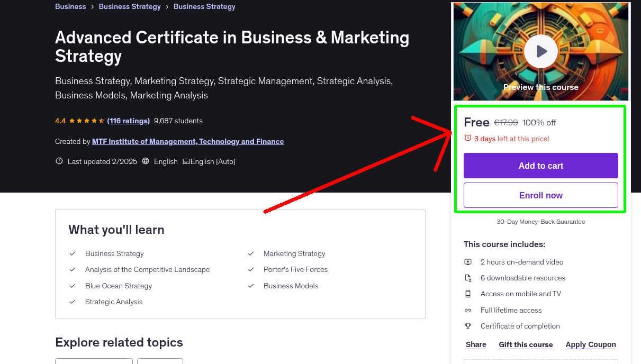Click the downloadable resources icon
The image size is (641, 364).
(468, 278)
